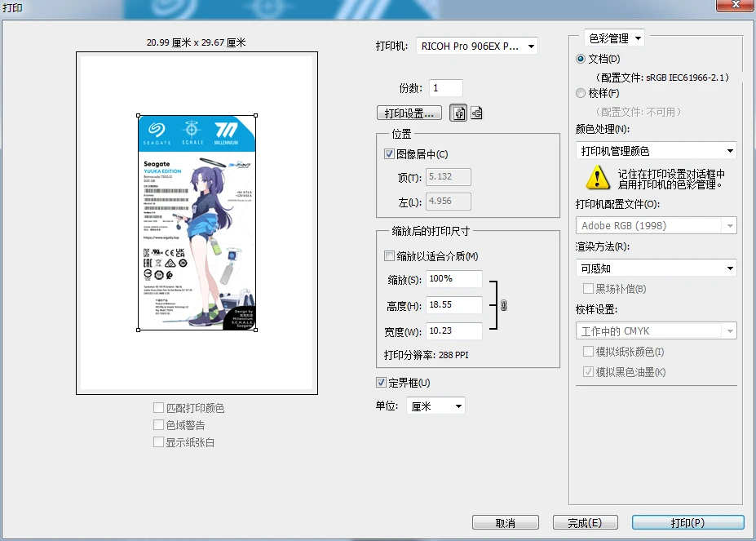Image resolution: width=756 pixels, height=541 pixels.
Task: Click the print preview image thumbnail
Action: [197, 223]
